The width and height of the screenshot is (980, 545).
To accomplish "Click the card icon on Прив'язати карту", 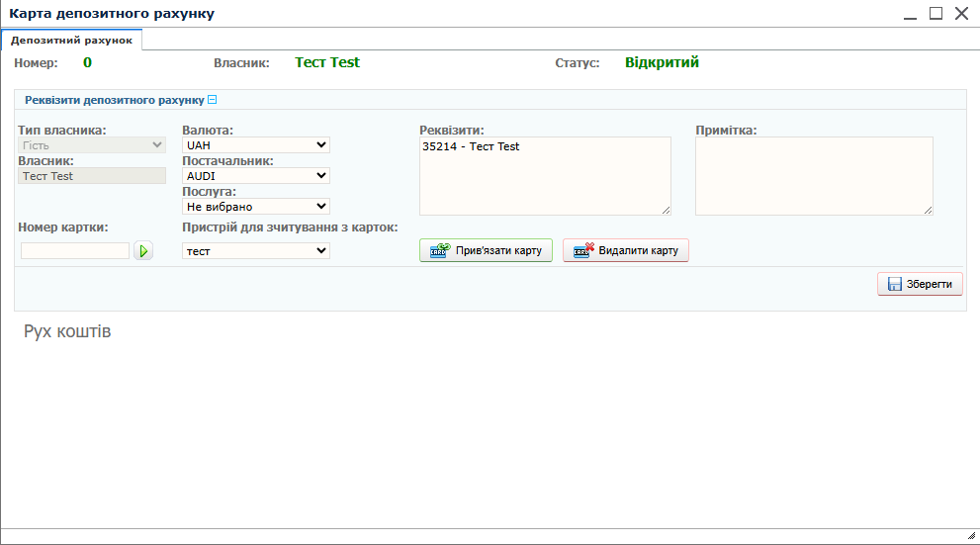I will click(440, 251).
